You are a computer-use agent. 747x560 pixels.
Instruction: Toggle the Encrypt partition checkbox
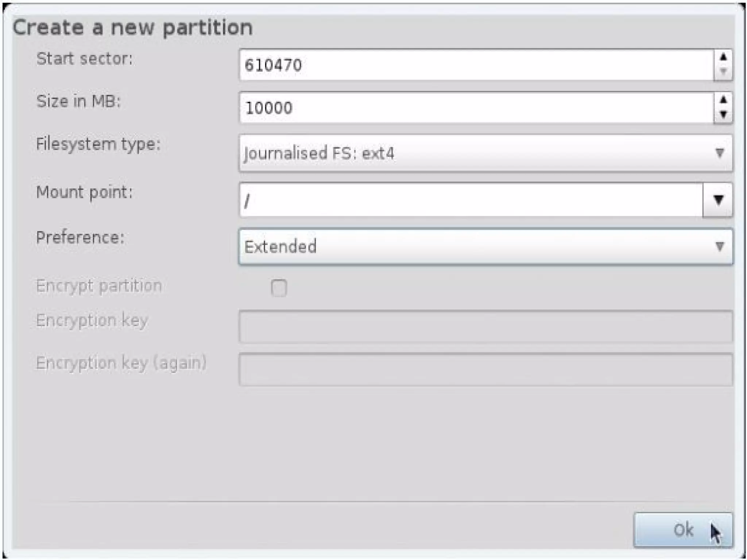279,288
